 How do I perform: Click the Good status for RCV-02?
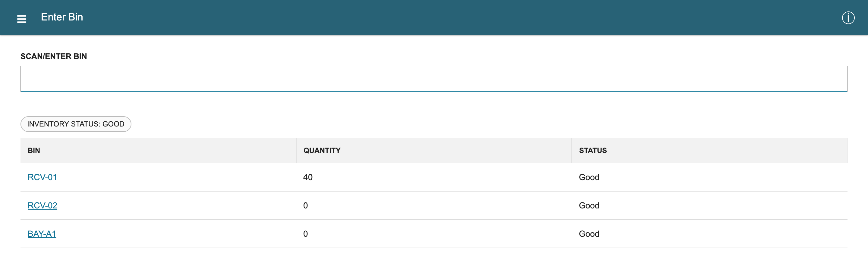(589, 205)
